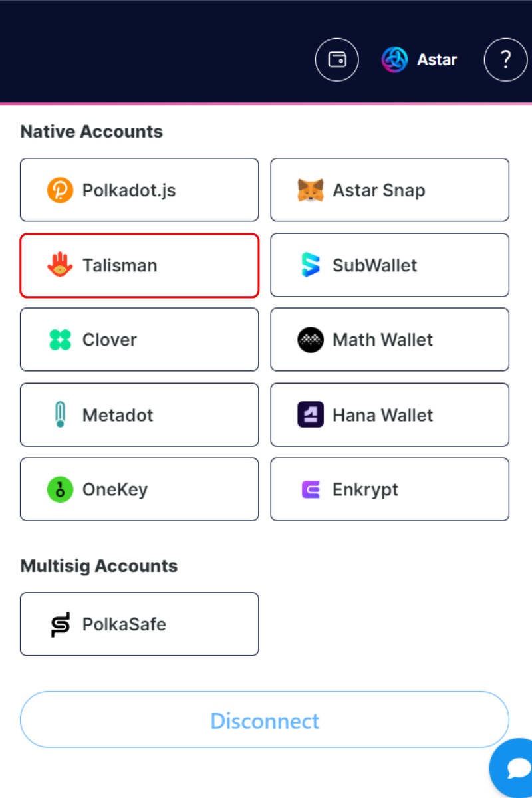Choose the OneKey wallet
Image resolution: width=532 pixels, height=798 pixels.
coord(139,489)
